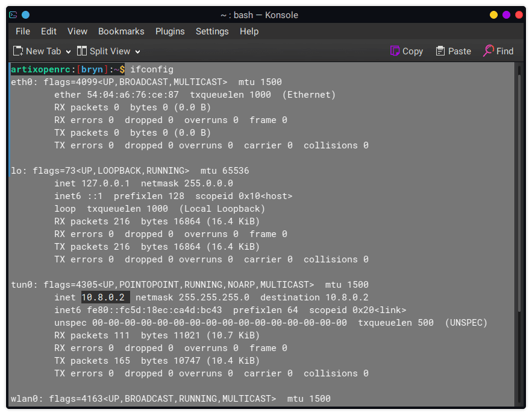Click the (Ethernet) text
This screenshot has width=532, height=415.
tap(309, 95)
